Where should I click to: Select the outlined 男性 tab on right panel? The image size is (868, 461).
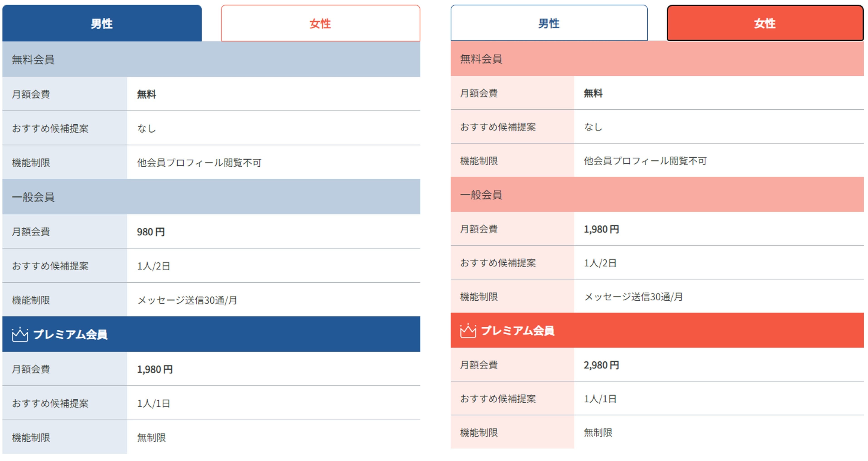click(x=549, y=24)
